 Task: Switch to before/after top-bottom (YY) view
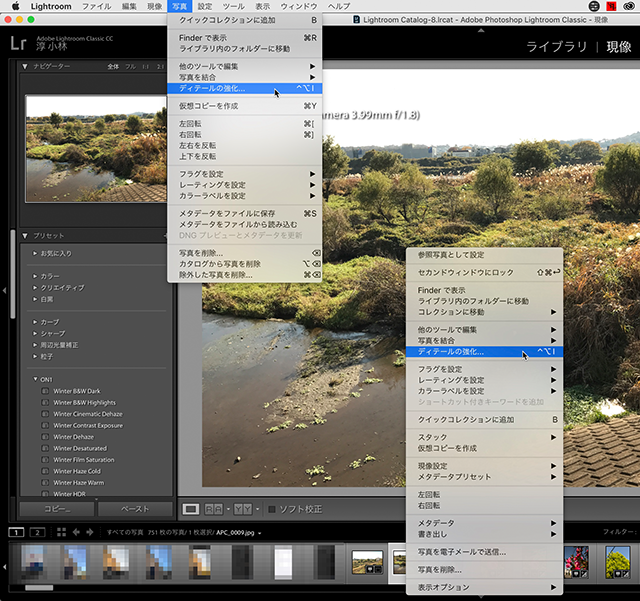coord(243,509)
